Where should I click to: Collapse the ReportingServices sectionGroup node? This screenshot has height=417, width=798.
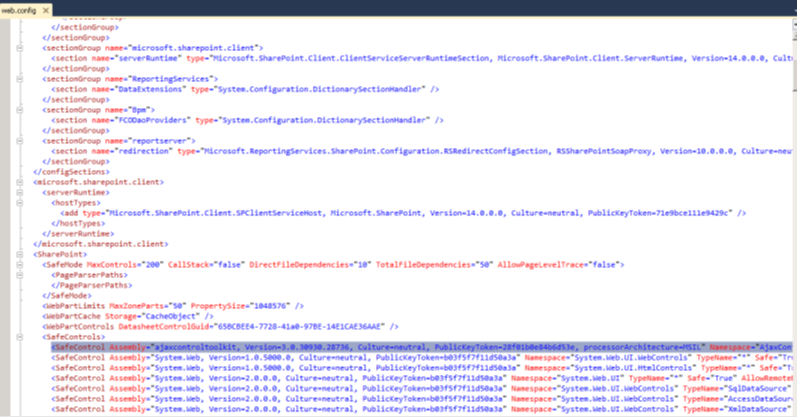coord(19,79)
